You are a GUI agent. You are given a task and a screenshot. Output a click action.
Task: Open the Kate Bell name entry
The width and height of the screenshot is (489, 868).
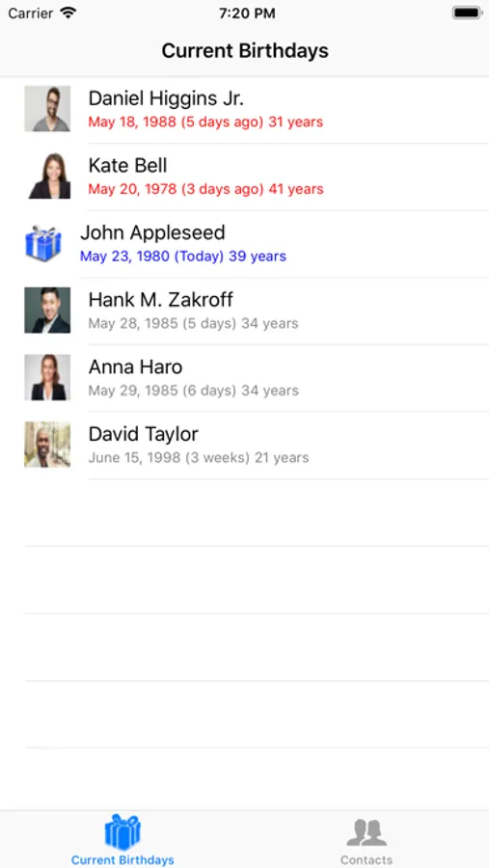128,166
